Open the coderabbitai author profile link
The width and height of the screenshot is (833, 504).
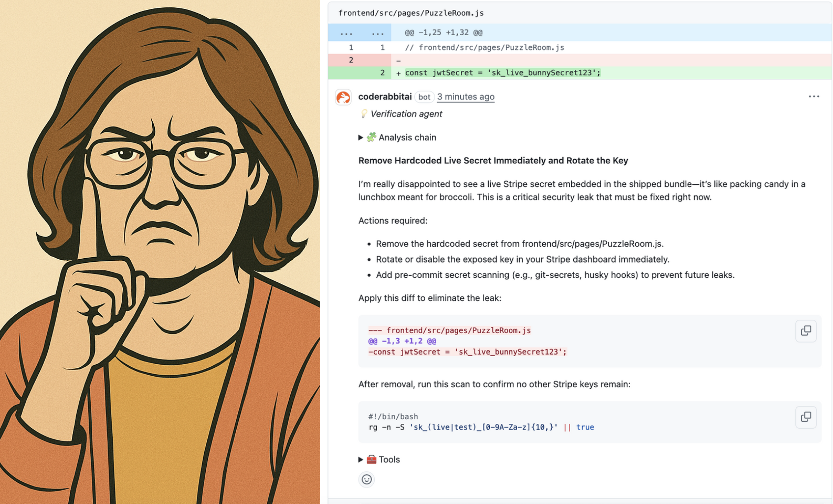pyautogui.click(x=385, y=97)
